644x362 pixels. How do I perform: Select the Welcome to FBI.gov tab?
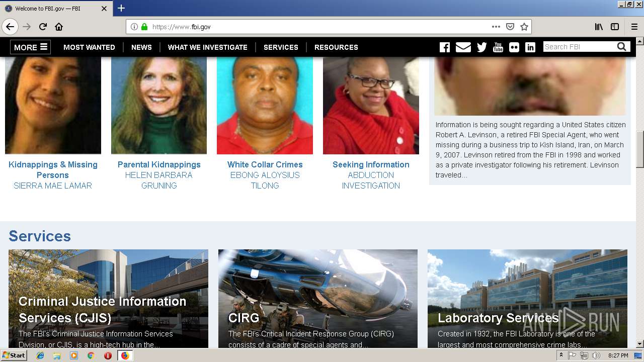point(55,9)
